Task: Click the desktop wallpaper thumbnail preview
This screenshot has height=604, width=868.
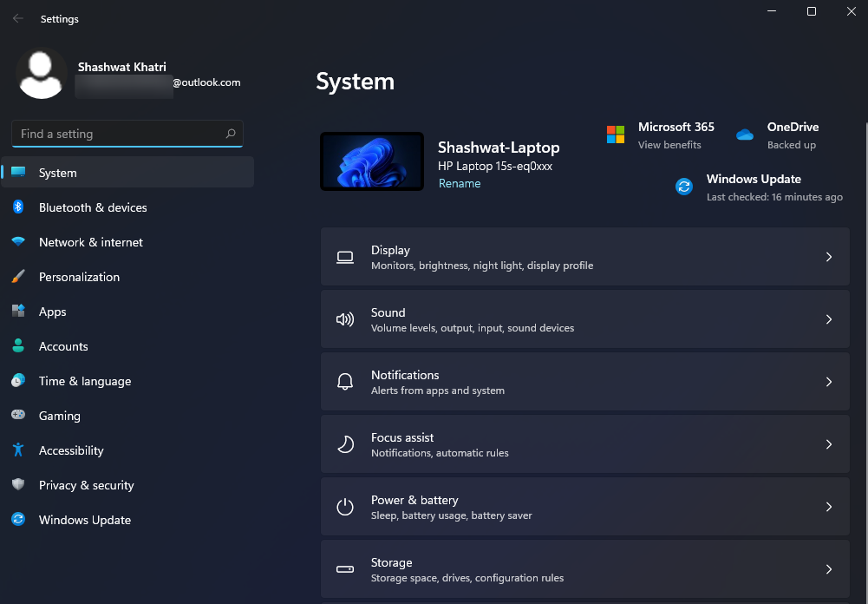Action: pyautogui.click(x=372, y=161)
